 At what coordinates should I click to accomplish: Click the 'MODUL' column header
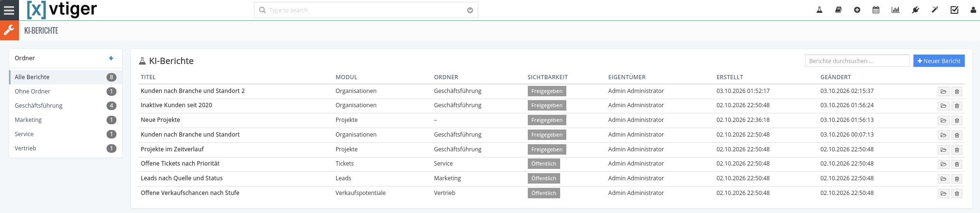346,77
